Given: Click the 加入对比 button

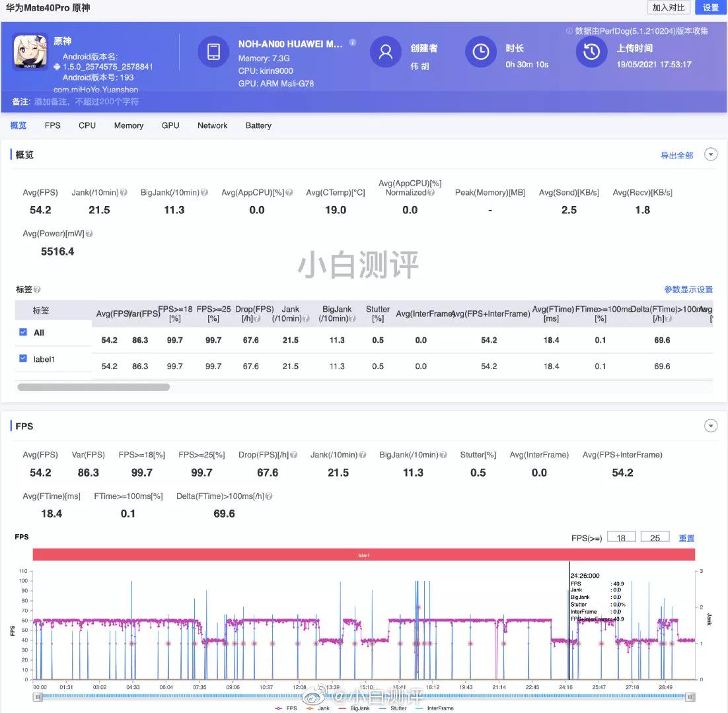Looking at the screenshot, I should coord(668,7).
